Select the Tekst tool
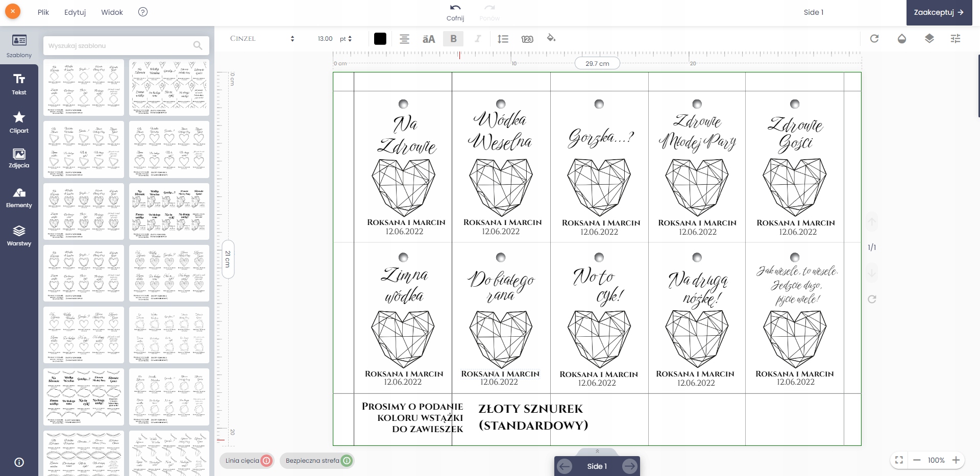 click(x=19, y=84)
